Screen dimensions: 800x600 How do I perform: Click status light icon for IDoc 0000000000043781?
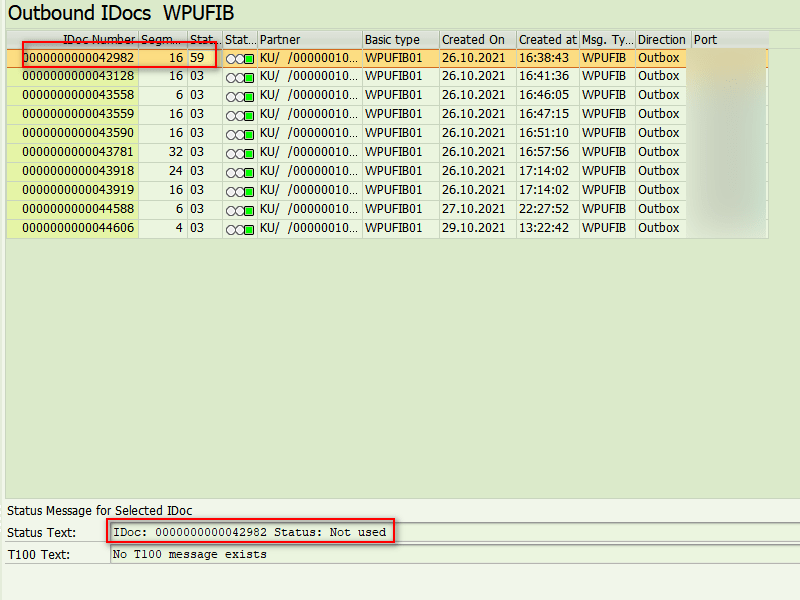pyautogui.click(x=240, y=153)
